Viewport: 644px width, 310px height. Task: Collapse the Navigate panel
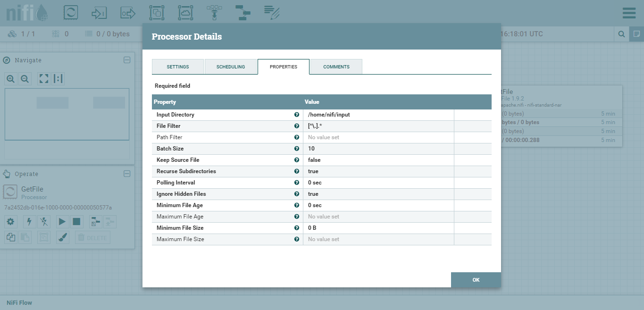coord(127,60)
